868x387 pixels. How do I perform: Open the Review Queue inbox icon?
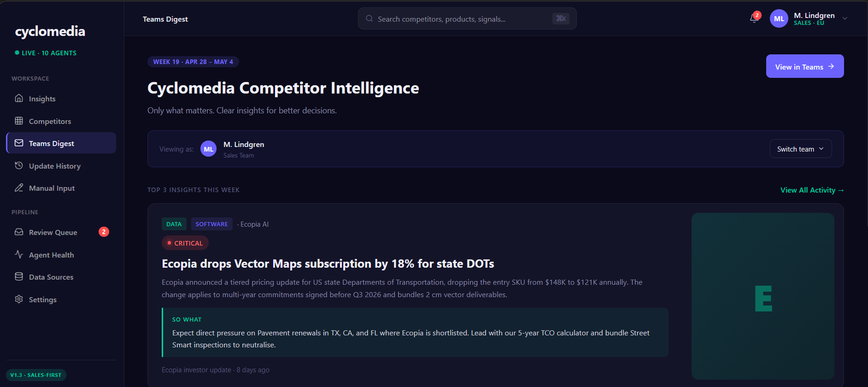coord(19,232)
